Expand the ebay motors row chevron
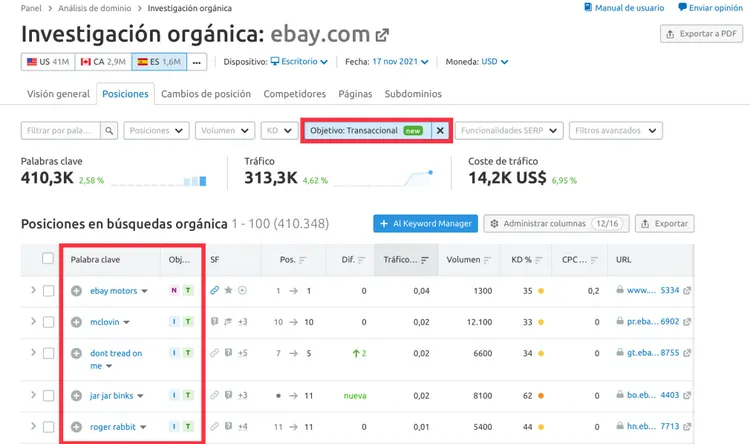 tap(33, 290)
